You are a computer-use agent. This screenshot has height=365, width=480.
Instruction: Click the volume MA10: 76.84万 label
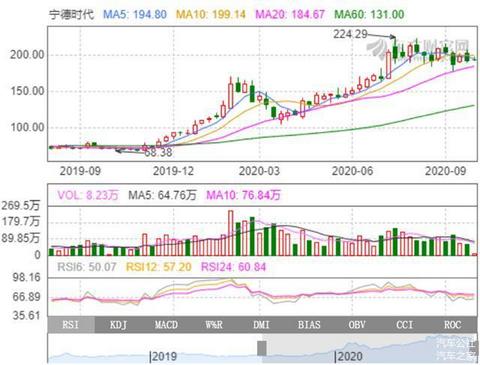click(244, 195)
